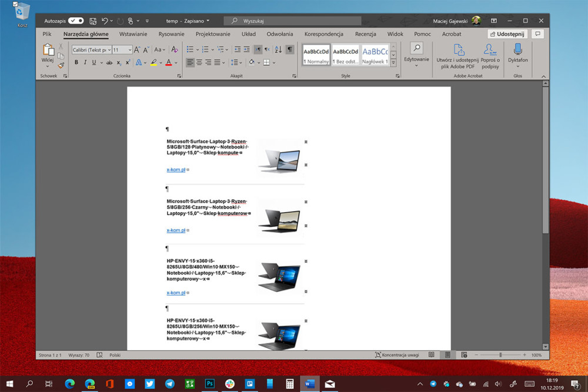The width and height of the screenshot is (588, 392).
Task: Toggle left-to-right text direction
Action: pyautogui.click(x=258, y=49)
